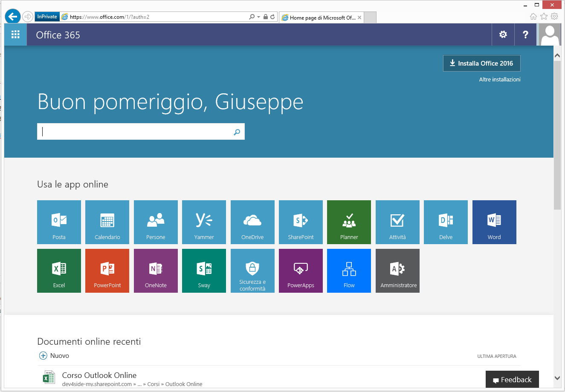Open the SharePoint app tile
This screenshot has height=392, width=565.
coord(301,222)
